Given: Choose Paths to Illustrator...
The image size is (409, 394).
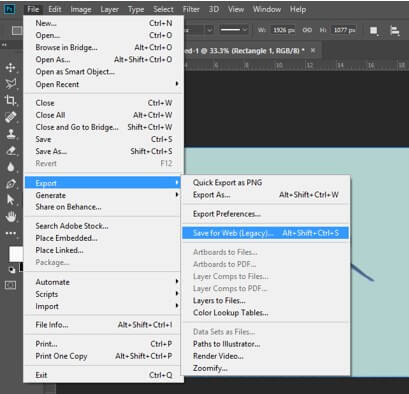Looking at the screenshot, I should point(266,344).
